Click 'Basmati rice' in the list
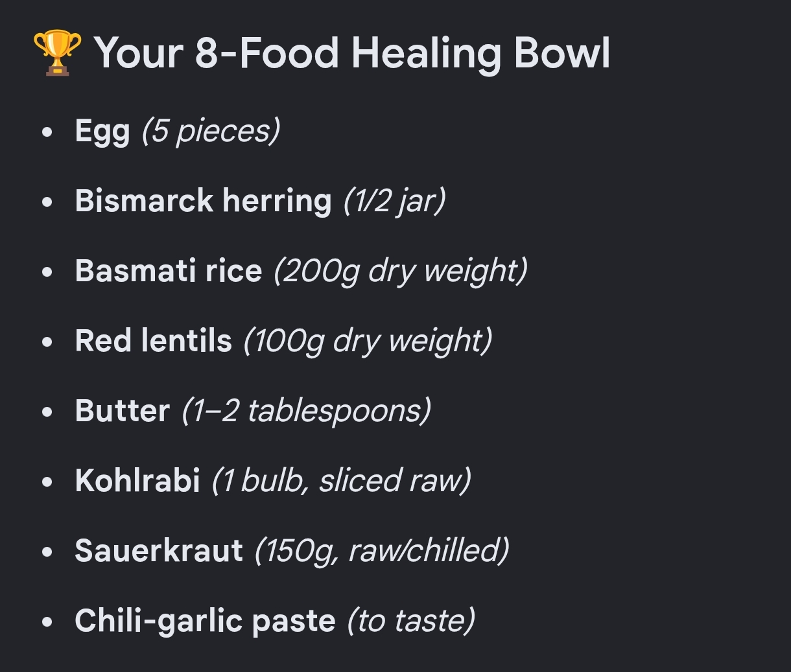 169,271
